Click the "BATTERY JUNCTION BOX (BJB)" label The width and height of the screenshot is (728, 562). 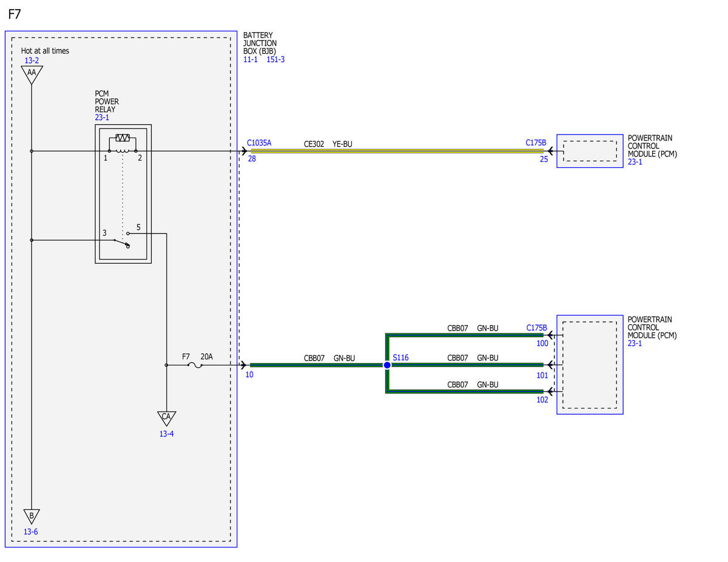(x=260, y=44)
